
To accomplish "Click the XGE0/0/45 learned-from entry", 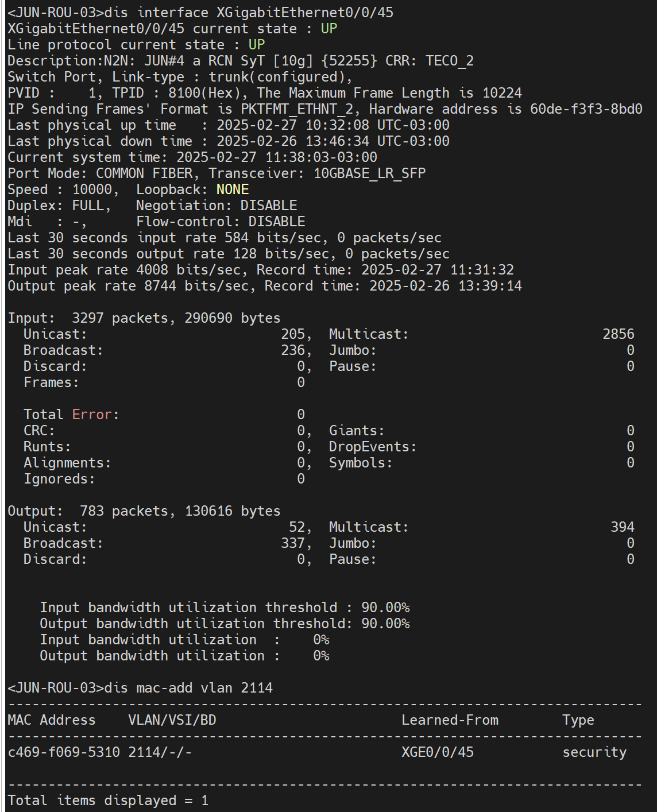I will [438, 752].
